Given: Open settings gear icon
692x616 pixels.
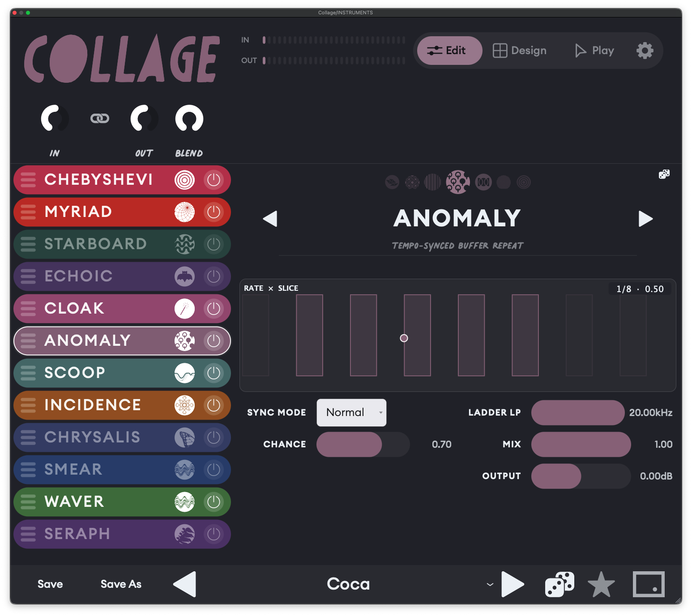Looking at the screenshot, I should 645,51.
